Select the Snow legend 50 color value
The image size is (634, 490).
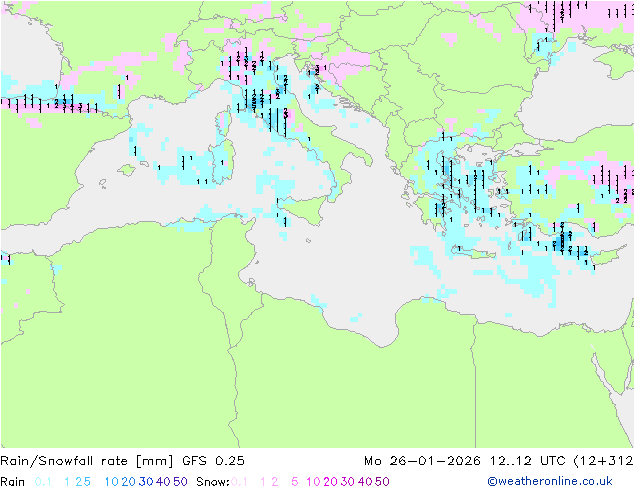pyautogui.click(x=382, y=482)
